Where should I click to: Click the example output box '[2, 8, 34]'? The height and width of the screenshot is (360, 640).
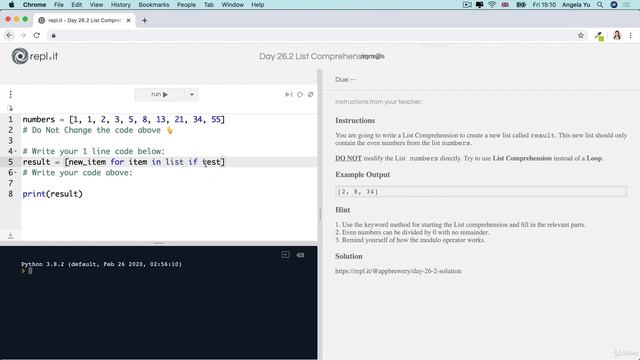pos(481,191)
